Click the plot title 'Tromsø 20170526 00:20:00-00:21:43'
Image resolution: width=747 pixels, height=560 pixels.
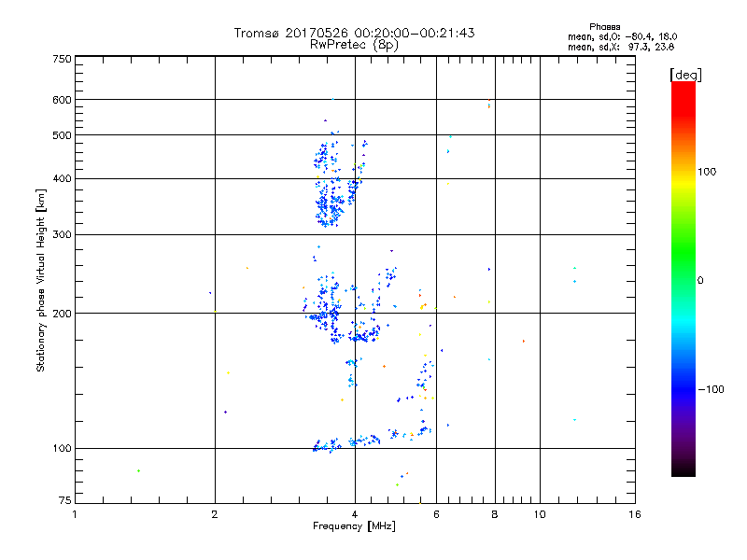[354, 33]
